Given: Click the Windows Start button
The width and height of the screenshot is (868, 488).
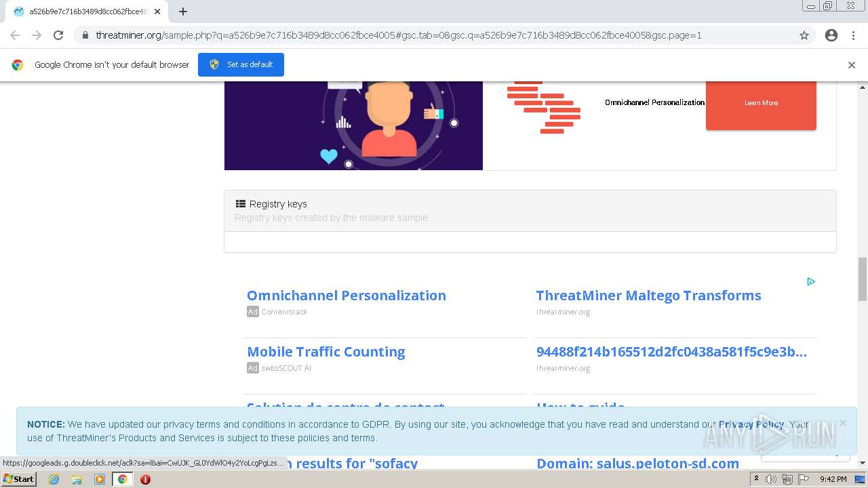Looking at the screenshot, I should tap(19, 479).
